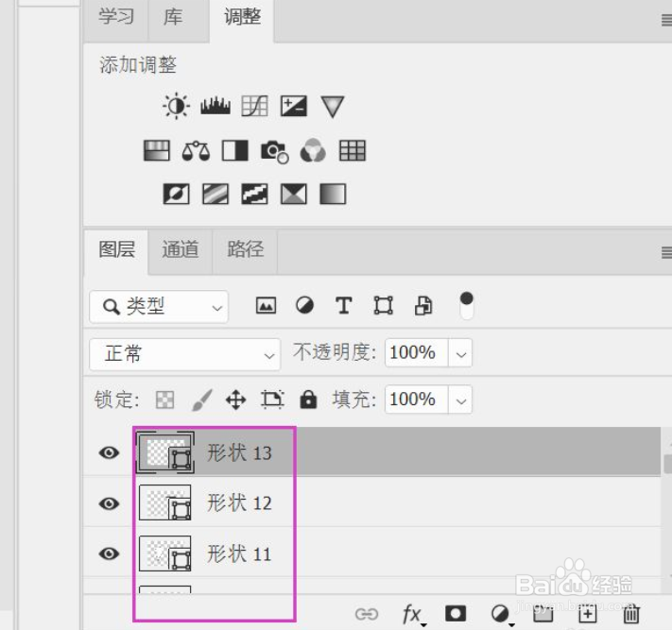The image size is (672, 630).
Task: Add a Channel Mixer adjustment
Action: tap(313, 150)
